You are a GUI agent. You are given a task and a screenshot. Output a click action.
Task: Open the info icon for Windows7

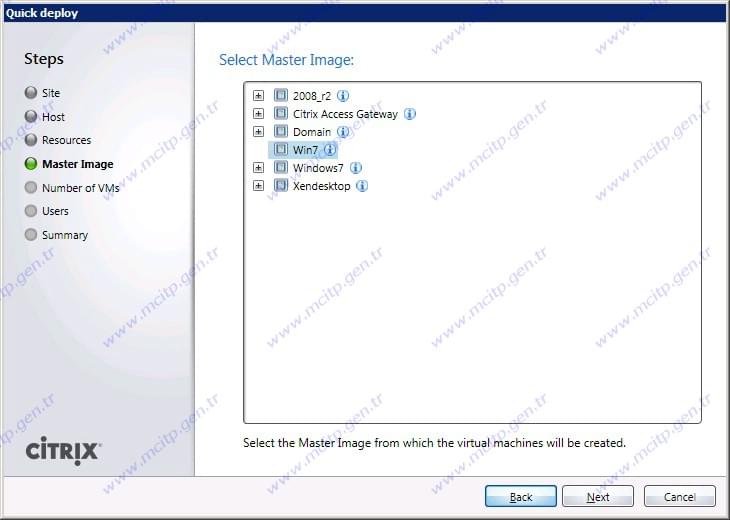(x=356, y=168)
